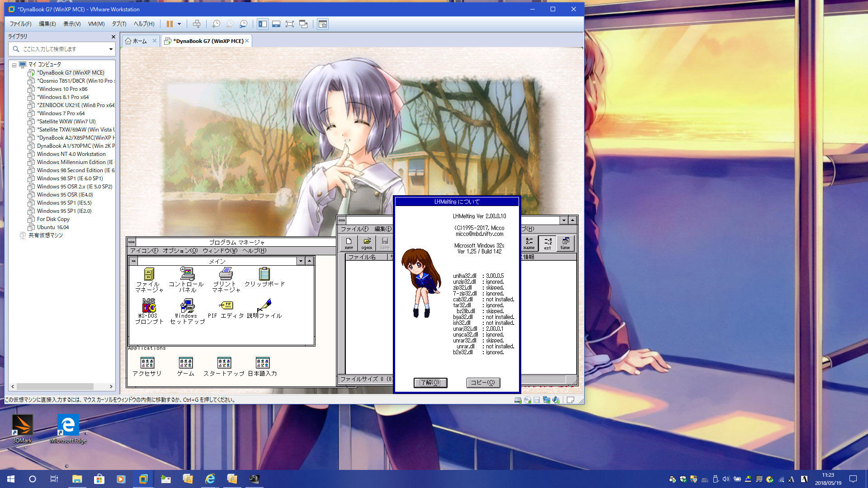
Task: Click the open button in LHMelting toolbar
Action: click(367, 243)
